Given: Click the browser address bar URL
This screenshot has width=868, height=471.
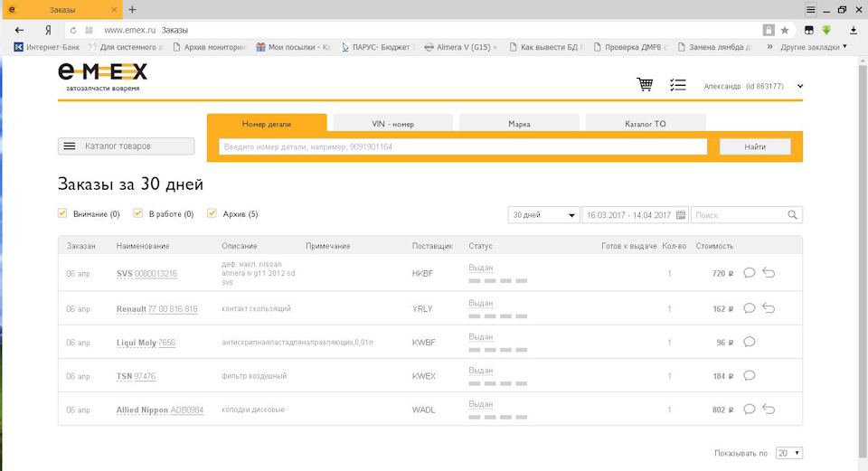Looking at the screenshot, I should tap(129, 31).
